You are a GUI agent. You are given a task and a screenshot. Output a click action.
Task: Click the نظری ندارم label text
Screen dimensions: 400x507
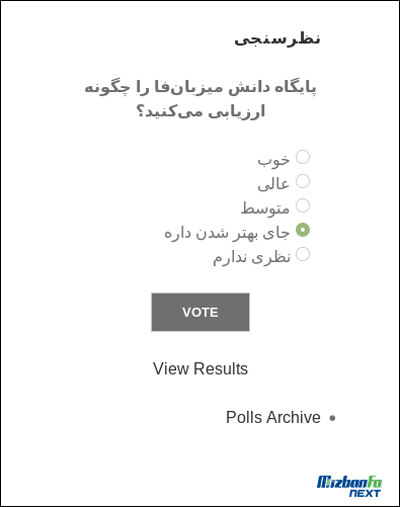pos(252,257)
